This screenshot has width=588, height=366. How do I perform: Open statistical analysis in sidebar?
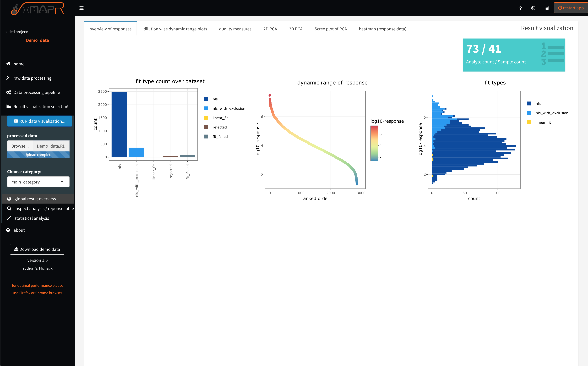[x=31, y=218]
